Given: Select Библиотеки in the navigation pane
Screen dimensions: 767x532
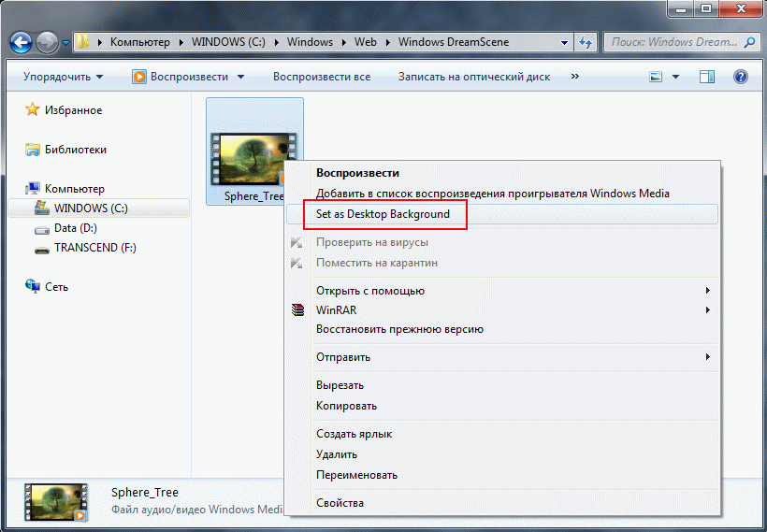Looking at the screenshot, I should 76,150.
